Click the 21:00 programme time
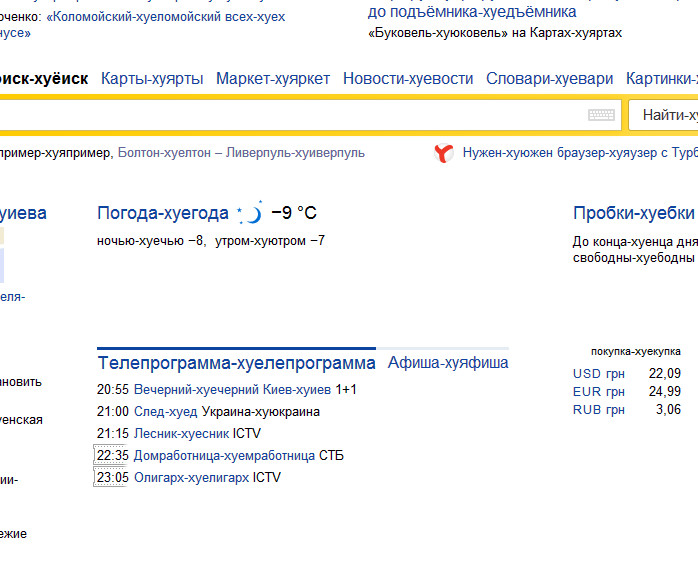 click(113, 411)
